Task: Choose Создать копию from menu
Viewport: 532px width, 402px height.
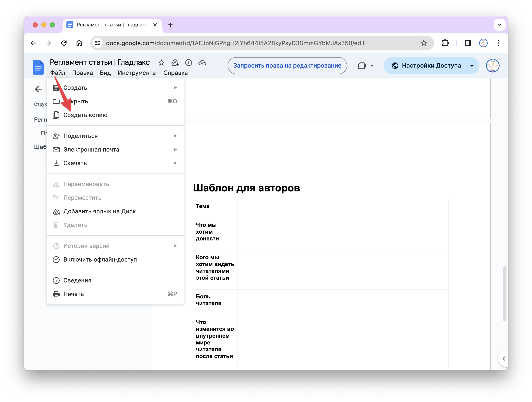Action: pos(85,115)
